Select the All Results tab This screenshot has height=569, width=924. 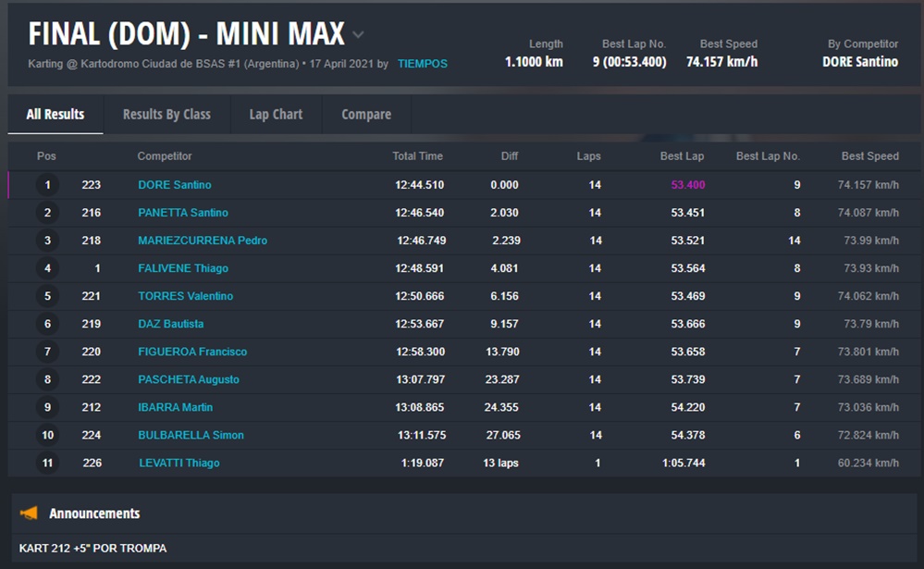click(55, 115)
